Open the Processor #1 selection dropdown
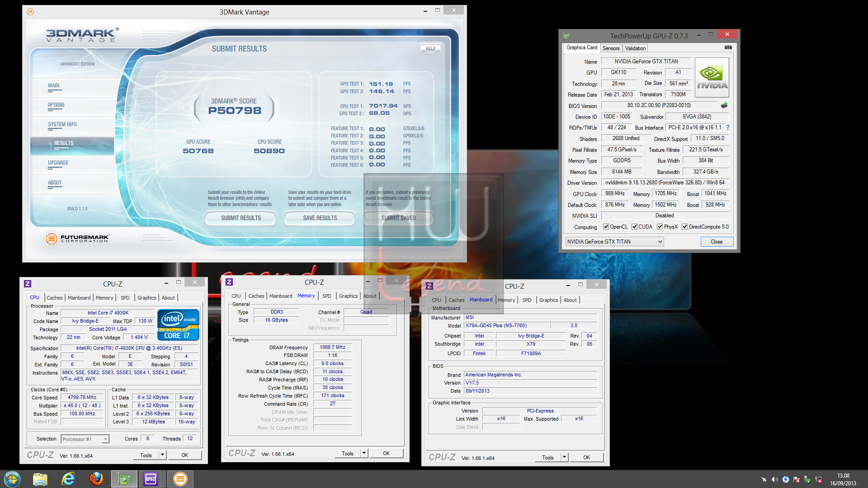 click(85, 439)
